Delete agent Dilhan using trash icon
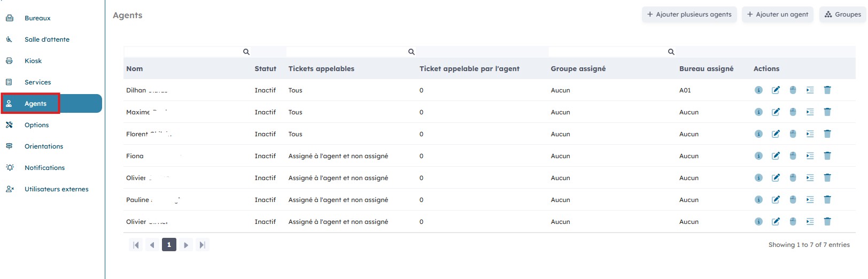Viewport: 868px width, 279px height. pyautogui.click(x=827, y=90)
